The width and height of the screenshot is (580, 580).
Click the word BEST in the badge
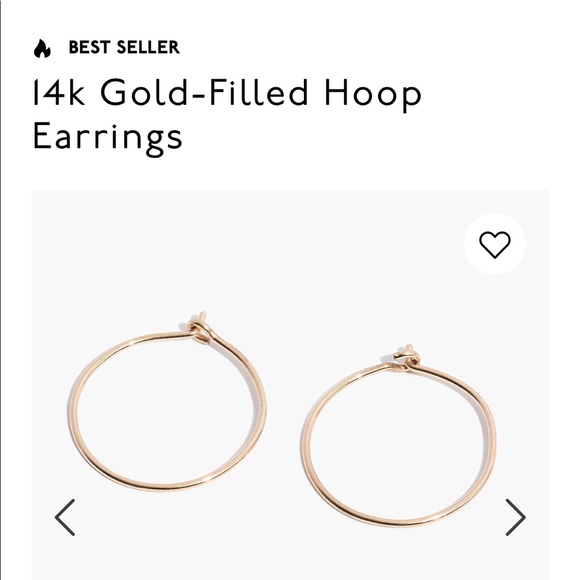90,47
